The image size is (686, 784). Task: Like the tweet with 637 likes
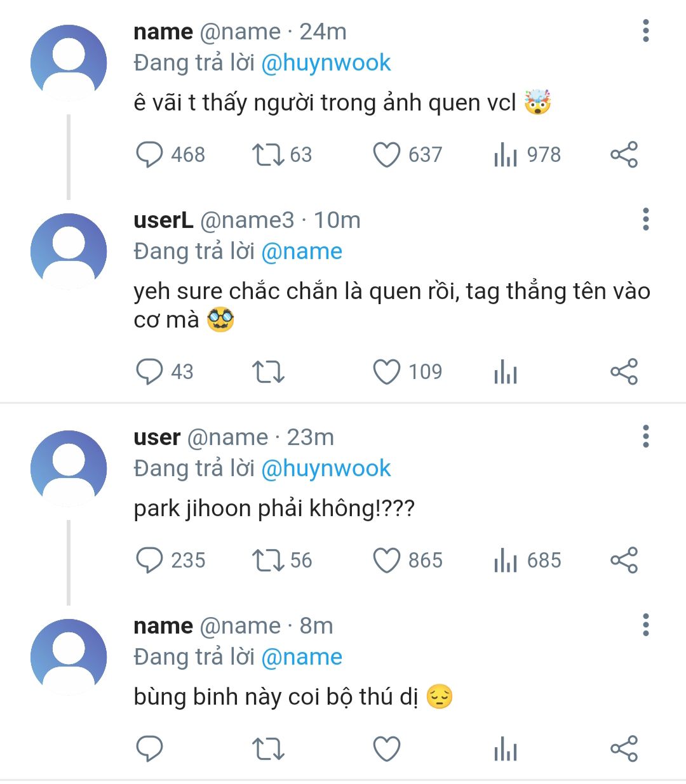386,155
